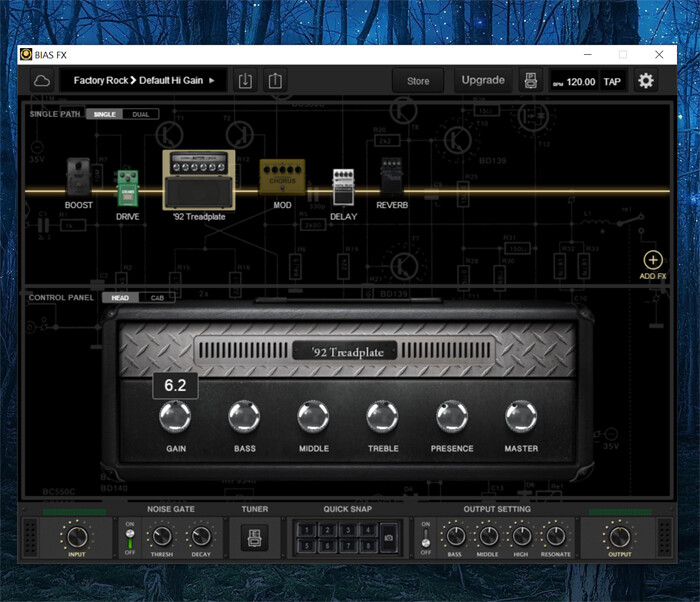Show the Cab control panel
The image size is (700, 602).
(157, 298)
